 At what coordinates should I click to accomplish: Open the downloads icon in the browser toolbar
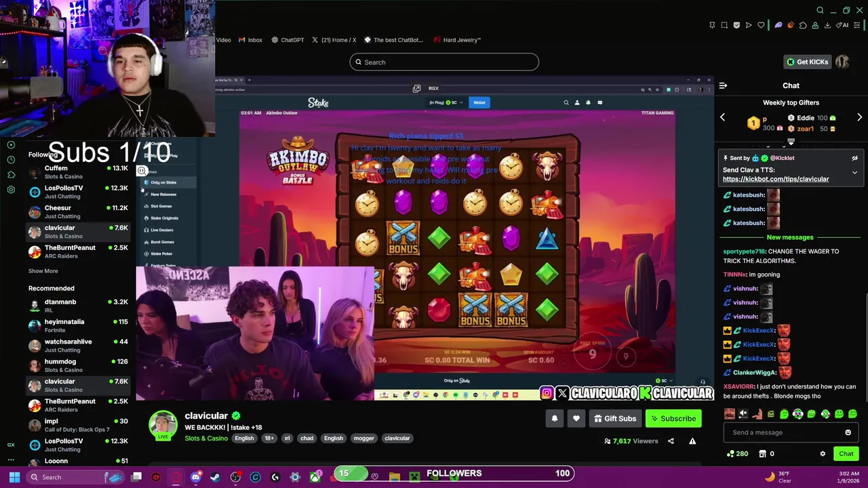(x=827, y=25)
